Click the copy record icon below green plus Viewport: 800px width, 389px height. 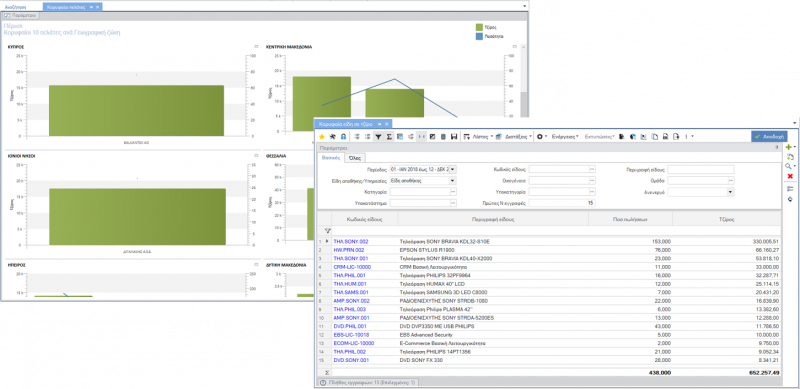pyautogui.click(x=790, y=157)
